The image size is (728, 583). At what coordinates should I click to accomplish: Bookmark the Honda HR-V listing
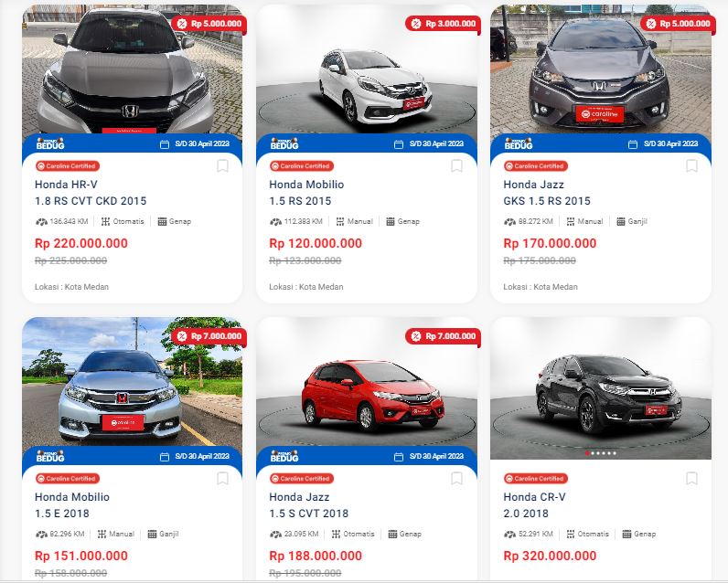click(x=222, y=165)
